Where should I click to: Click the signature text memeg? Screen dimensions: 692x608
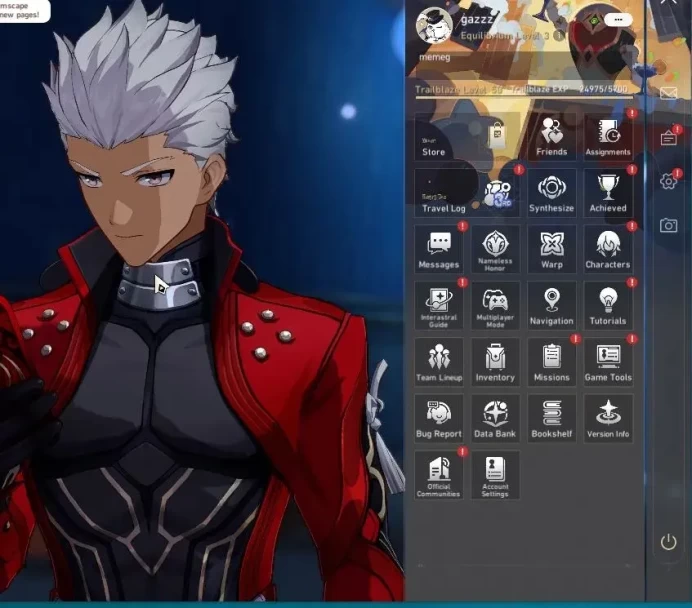click(x=435, y=57)
